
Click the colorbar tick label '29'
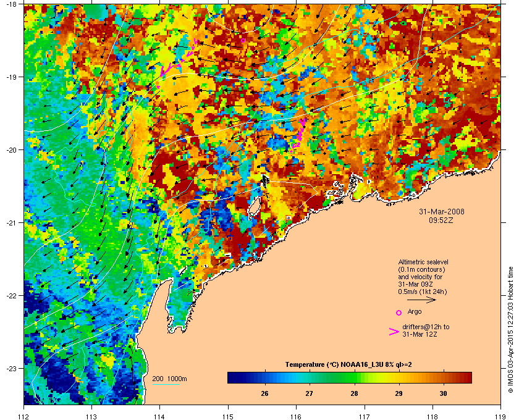[x=399, y=393]
